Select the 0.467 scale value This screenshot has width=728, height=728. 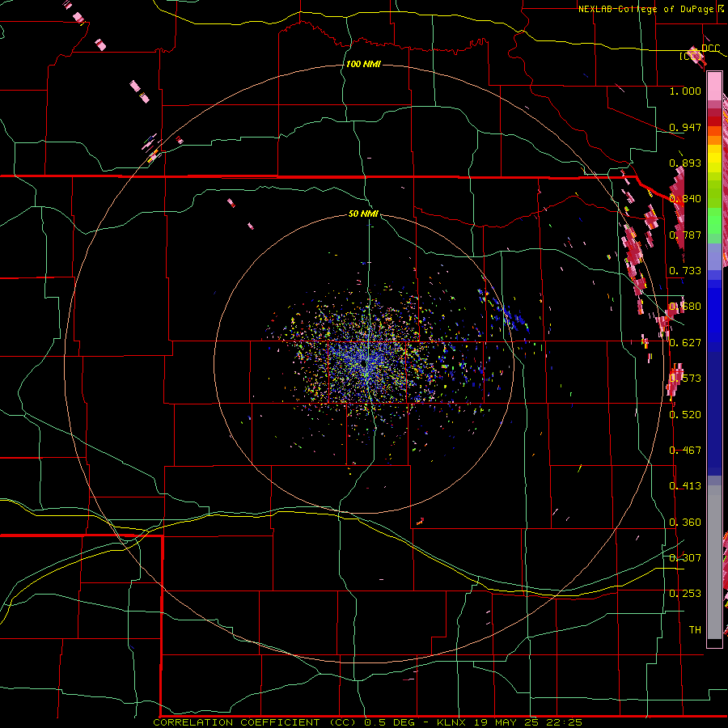(685, 451)
